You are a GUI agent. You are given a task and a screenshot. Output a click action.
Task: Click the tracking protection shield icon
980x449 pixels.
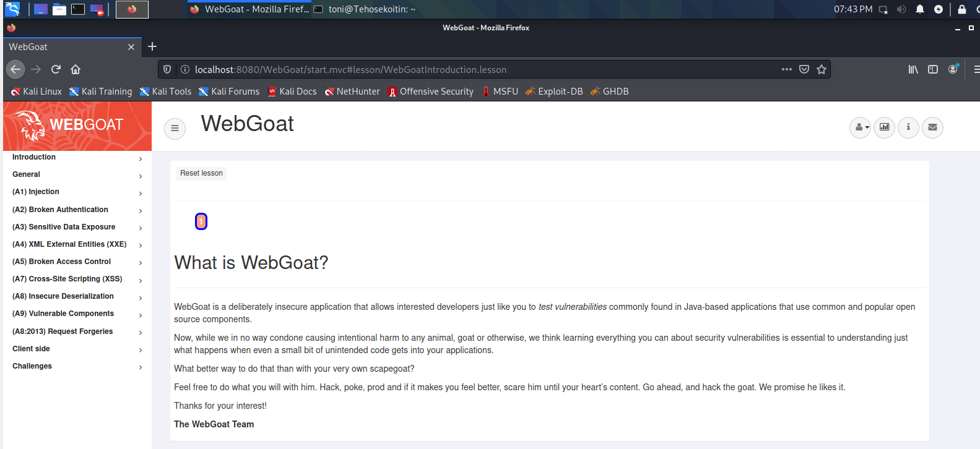(x=167, y=69)
